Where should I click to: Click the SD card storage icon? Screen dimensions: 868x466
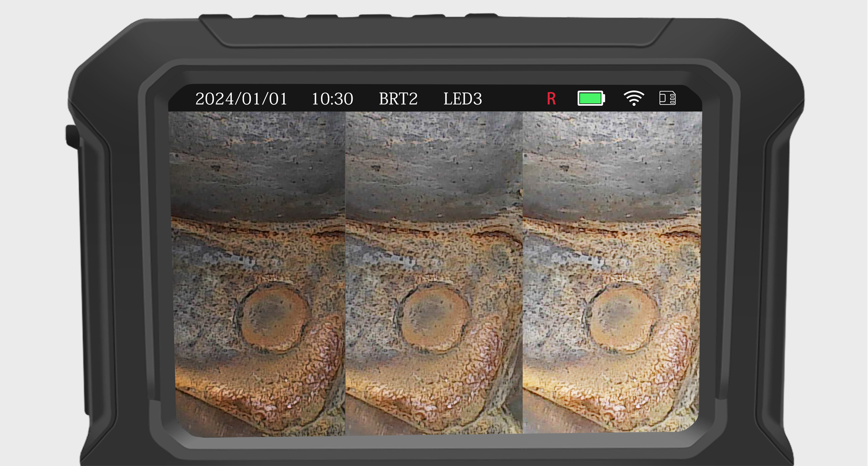pyautogui.click(x=667, y=98)
